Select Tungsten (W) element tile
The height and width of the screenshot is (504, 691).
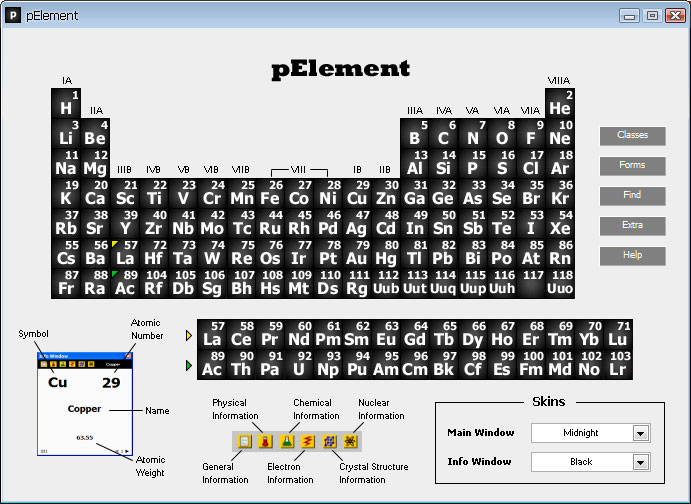[212, 253]
